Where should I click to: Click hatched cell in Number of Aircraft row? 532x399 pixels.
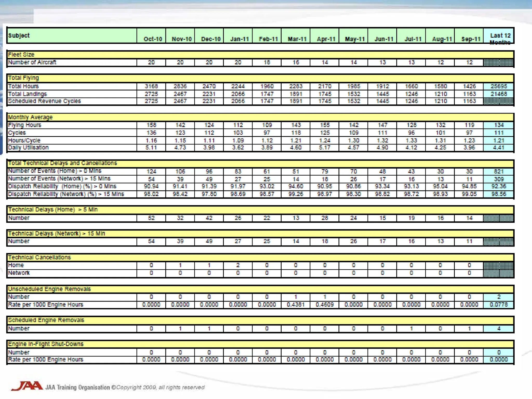(498, 63)
